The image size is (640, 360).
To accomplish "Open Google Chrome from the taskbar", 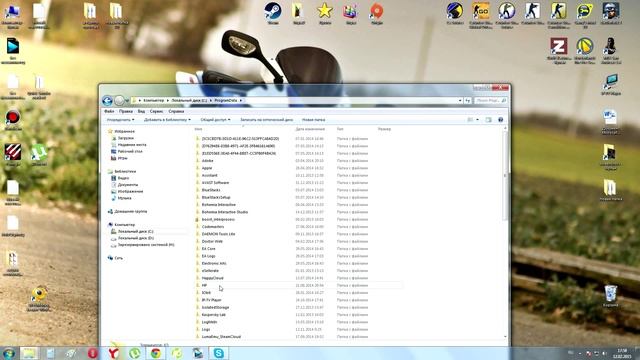I will 156,353.
